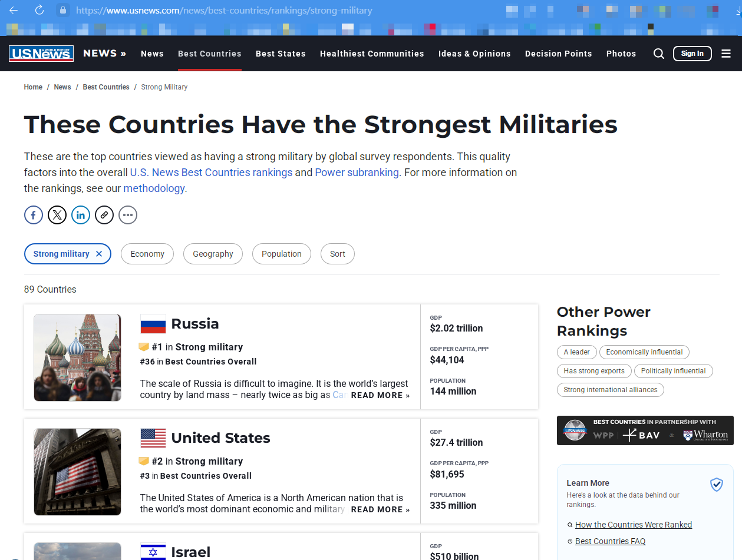Image resolution: width=742 pixels, height=560 pixels.
Task: Open the hamburger menu icon
Action: tap(726, 54)
